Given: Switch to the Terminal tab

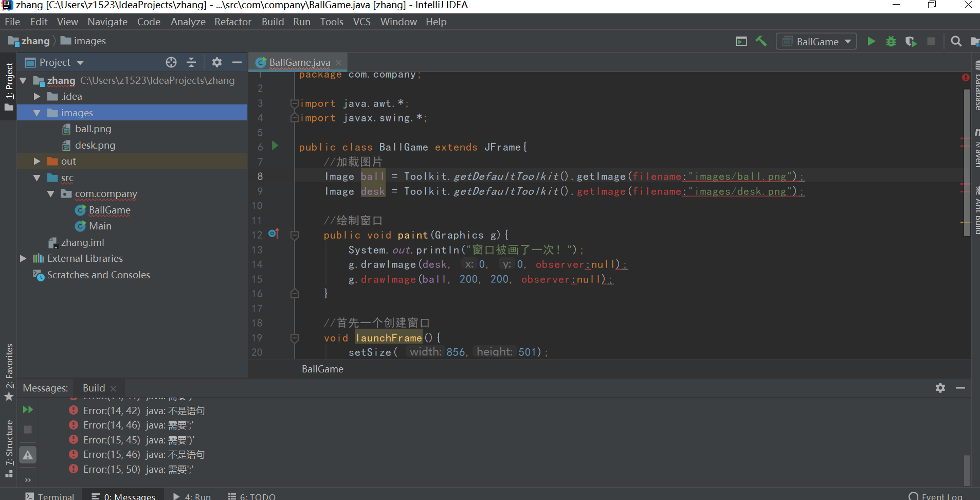Looking at the screenshot, I should click(x=50, y=496).
